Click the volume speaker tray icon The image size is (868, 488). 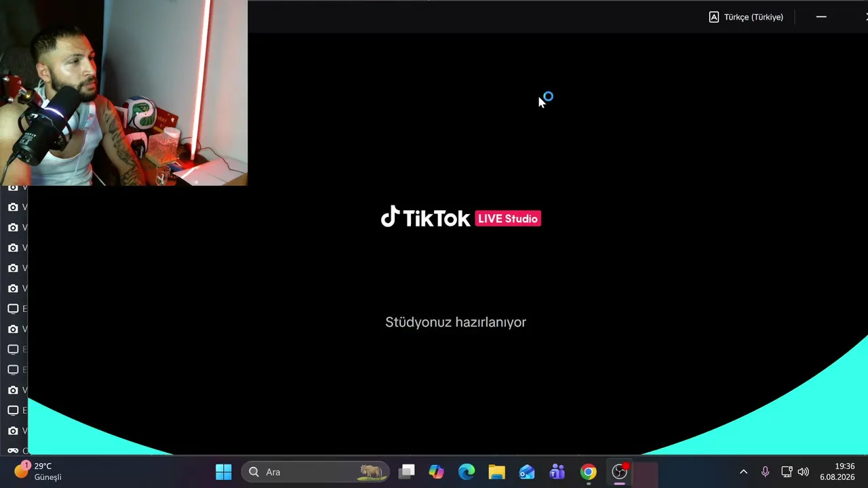804,472
